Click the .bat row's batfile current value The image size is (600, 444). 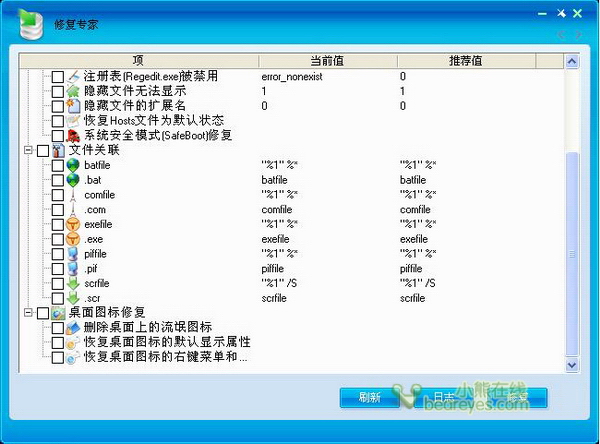tap(274, 180)
